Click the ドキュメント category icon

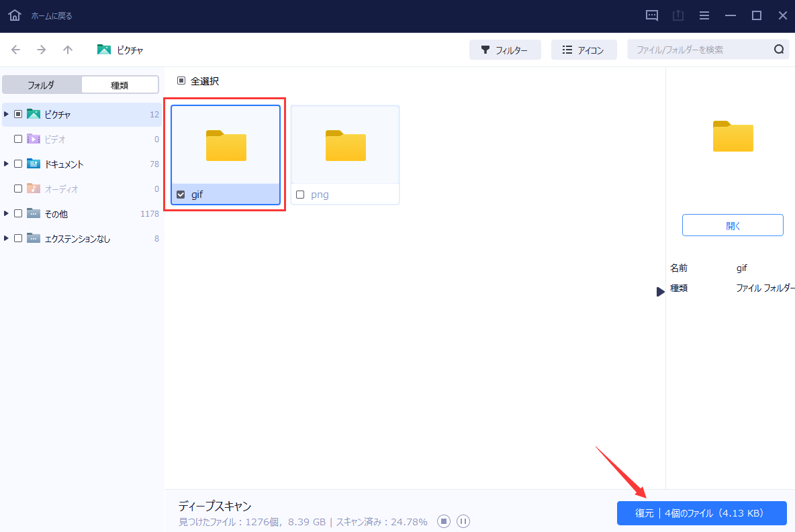[34, 164]
